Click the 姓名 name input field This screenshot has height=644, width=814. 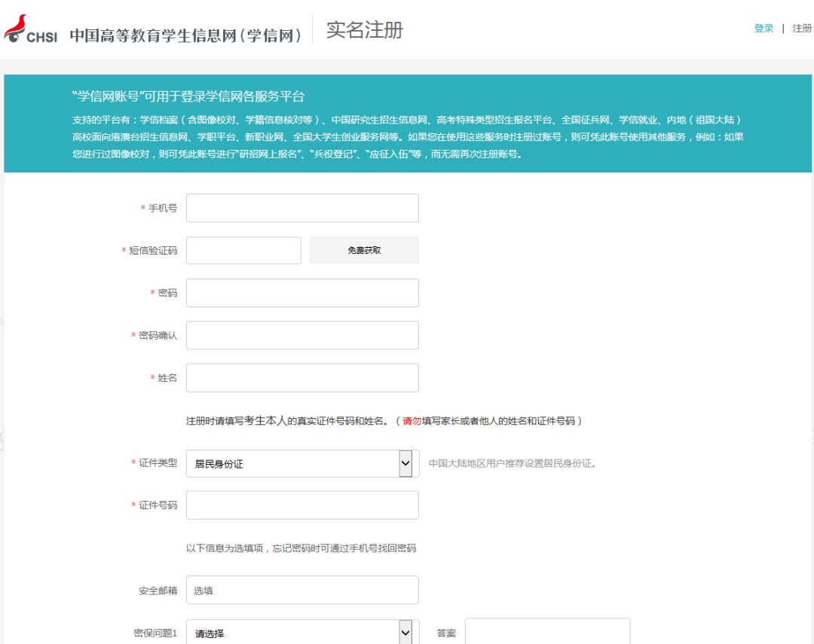click(302, 377)
